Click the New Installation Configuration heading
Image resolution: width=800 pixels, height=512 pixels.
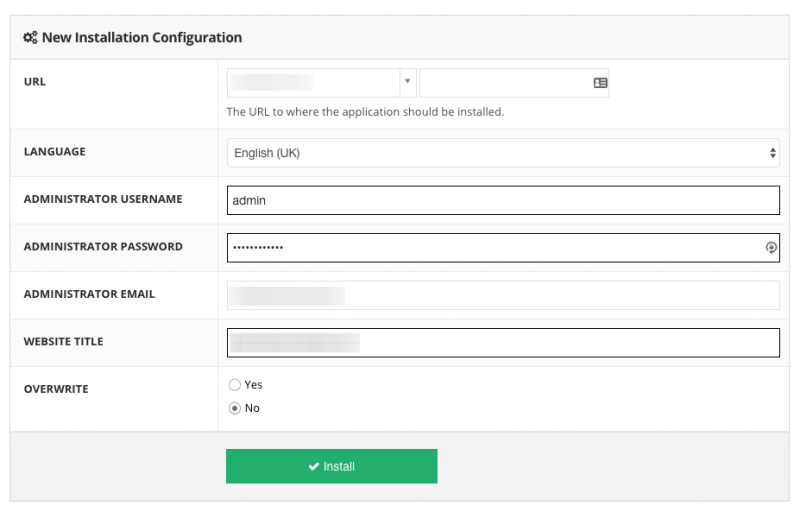point(142,38)
